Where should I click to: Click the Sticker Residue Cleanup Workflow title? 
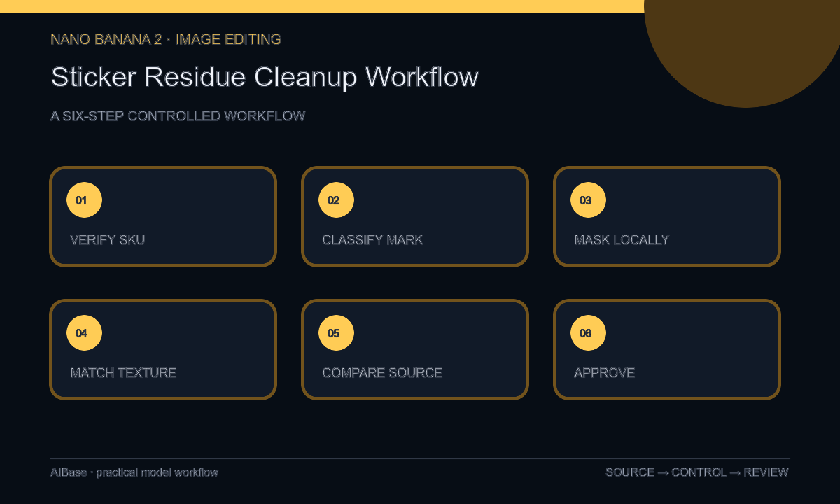(265, 77)
